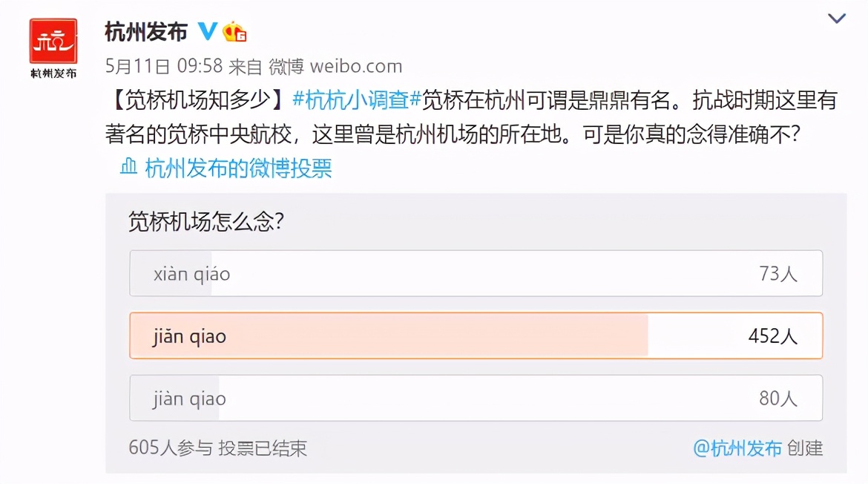868x484 pixels.
Task: Vote for the xiàn qiáo option
Action: (x=476, y=273)
